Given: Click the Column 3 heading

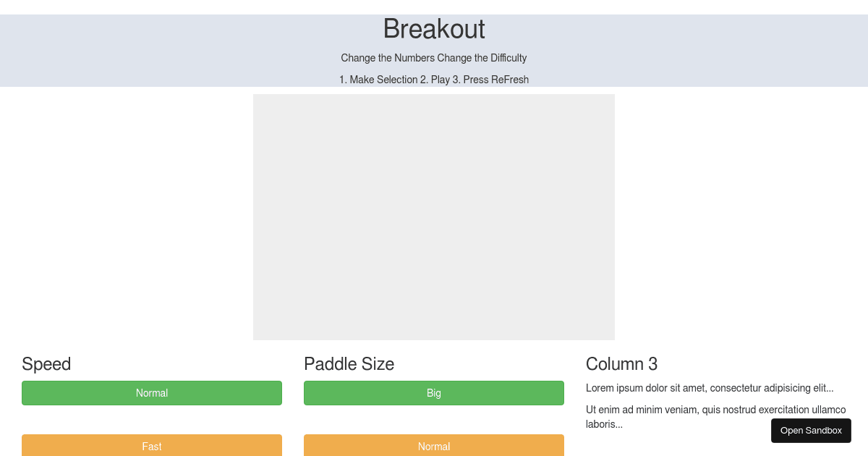Looking at the screenshot, I should [x=621, y=364].
